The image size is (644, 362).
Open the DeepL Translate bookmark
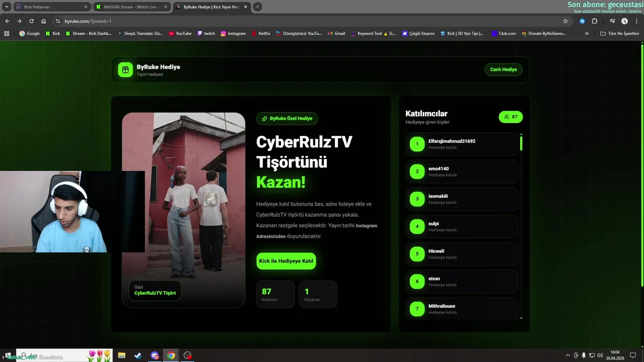(140, 34)
